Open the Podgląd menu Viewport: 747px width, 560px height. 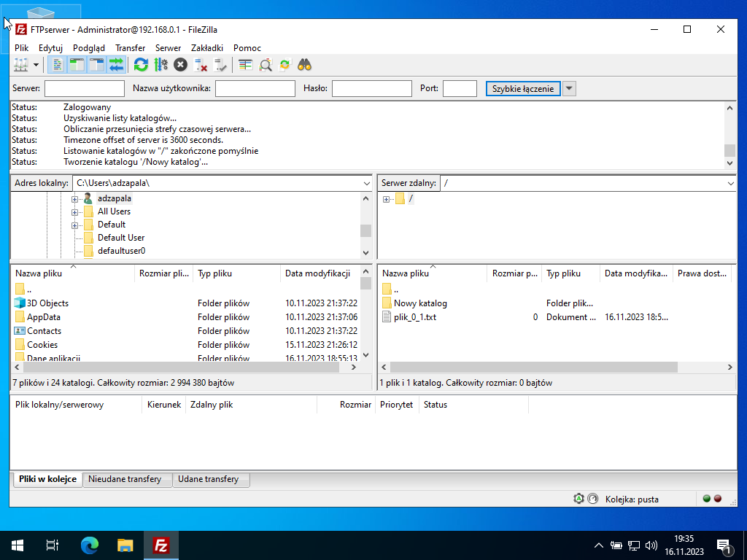tap(88, 47)
